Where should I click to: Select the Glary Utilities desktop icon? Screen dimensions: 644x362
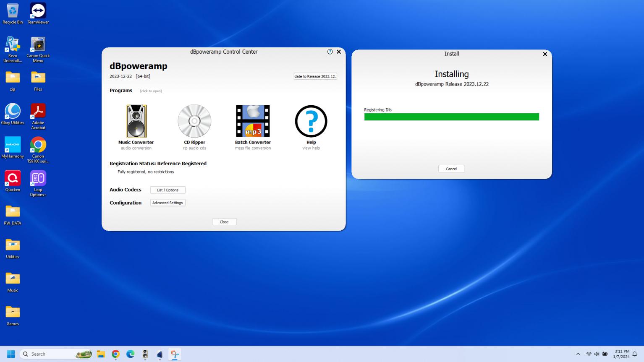tap(13, 114)
